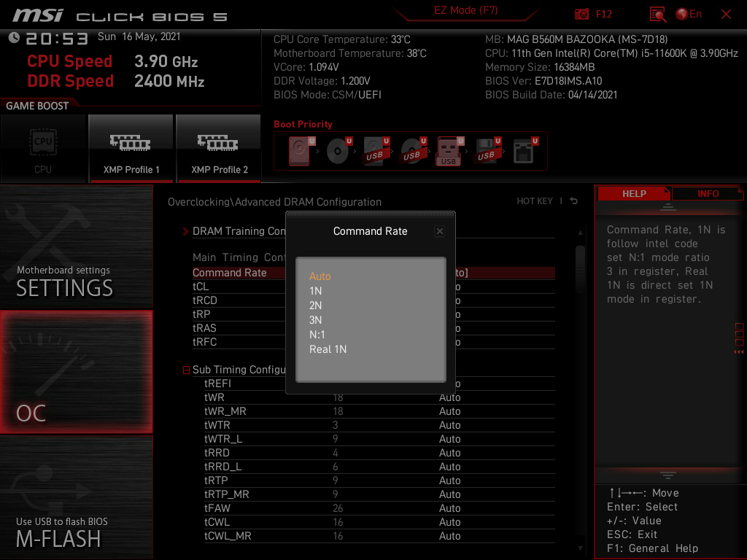Select the tRRD_L timing row
This screenshot has width=747, height=560.
coord(379,466)
